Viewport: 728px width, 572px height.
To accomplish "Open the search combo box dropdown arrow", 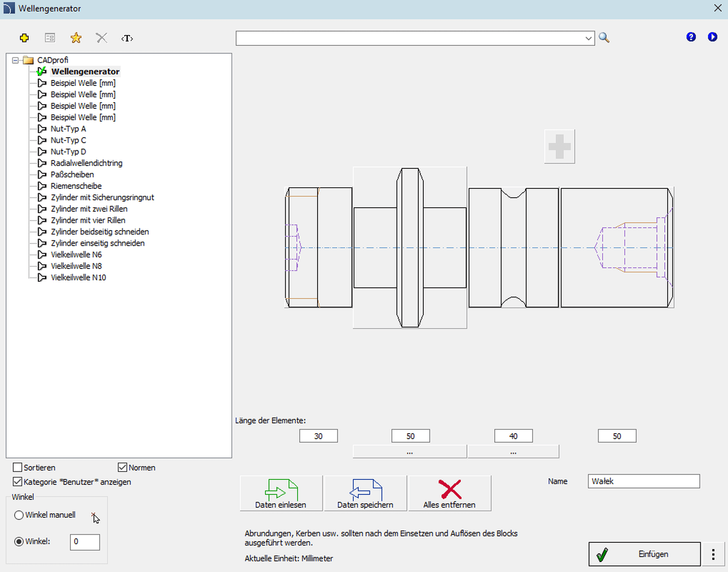I will click(x=589, y=38).
